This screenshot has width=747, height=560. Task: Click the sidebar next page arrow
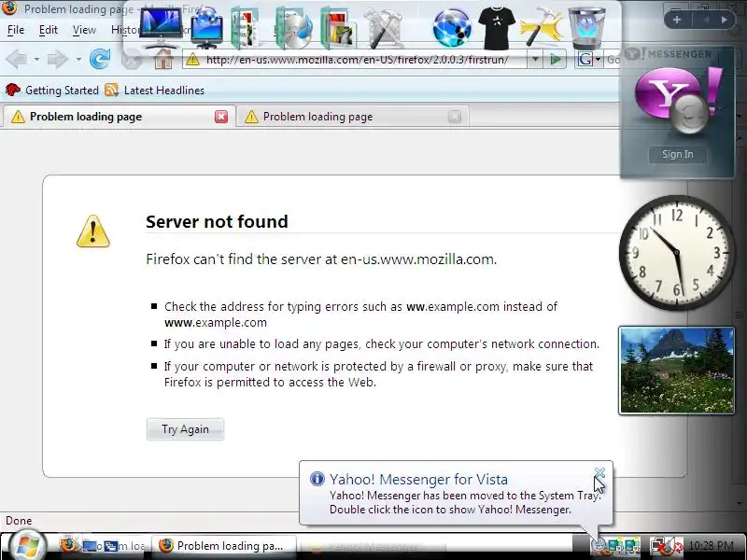tap(724, 20)
